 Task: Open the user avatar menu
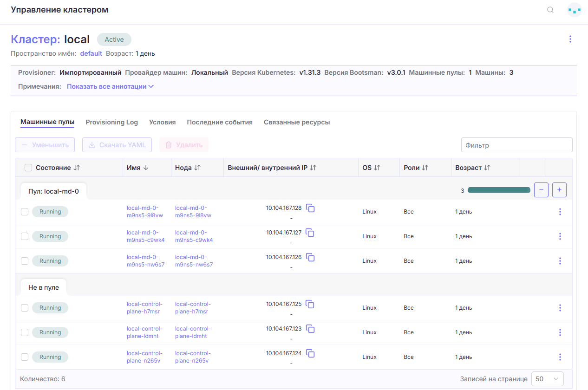(x=575, y=10)
